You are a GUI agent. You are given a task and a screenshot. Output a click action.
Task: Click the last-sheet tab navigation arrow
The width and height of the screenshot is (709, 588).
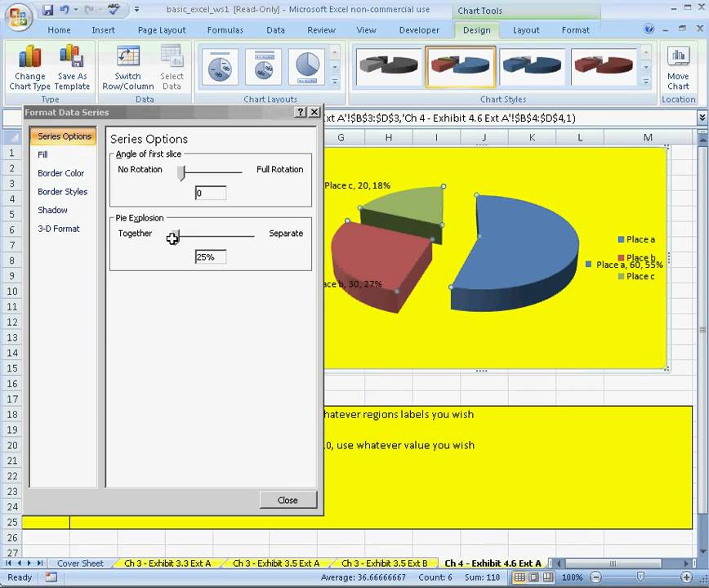point(40,563)
